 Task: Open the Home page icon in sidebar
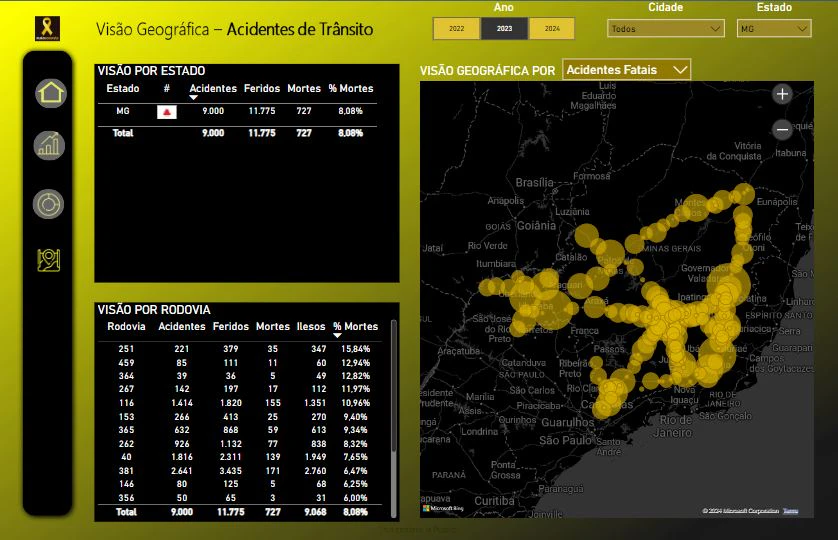[51, 93]
